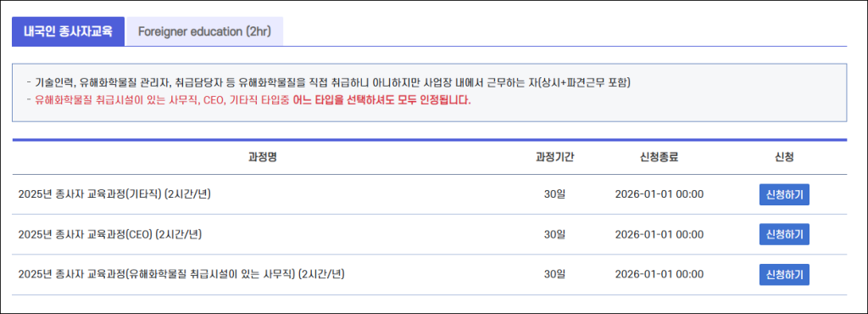Select the 신청 column header
The height and width of the screenshot is (314, 868).
(x=784, y=157)
